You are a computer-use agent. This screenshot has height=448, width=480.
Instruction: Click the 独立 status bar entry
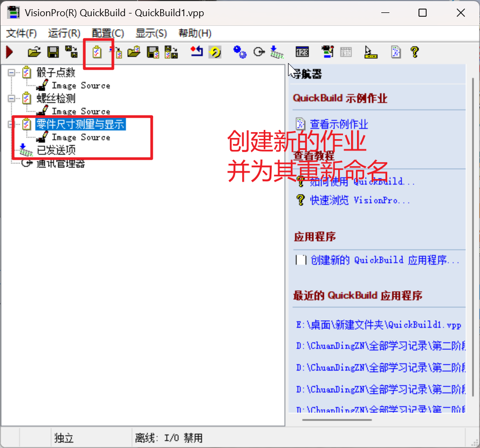(64, 438)
